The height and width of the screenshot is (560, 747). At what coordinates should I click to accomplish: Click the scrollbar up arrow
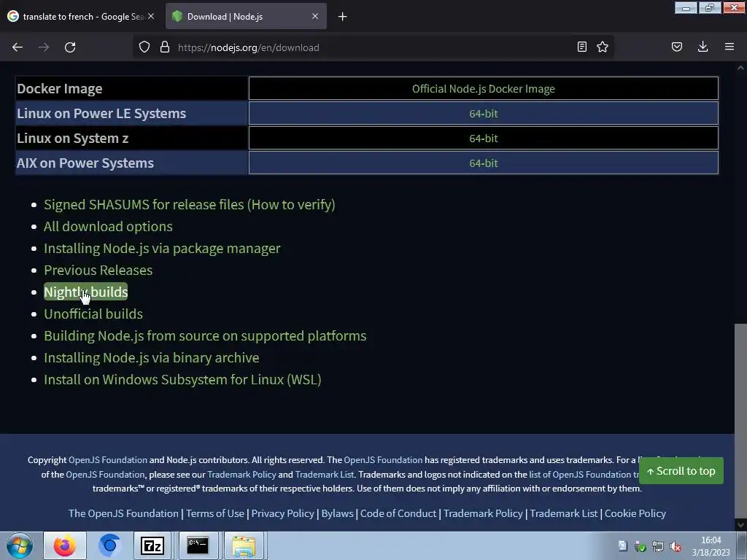tap(740, 68)
